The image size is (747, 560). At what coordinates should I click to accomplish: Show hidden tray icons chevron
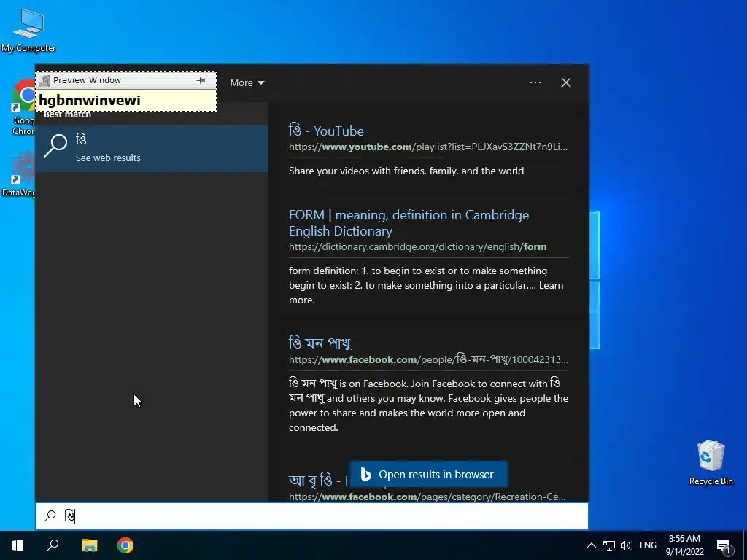tap(591, 545)
